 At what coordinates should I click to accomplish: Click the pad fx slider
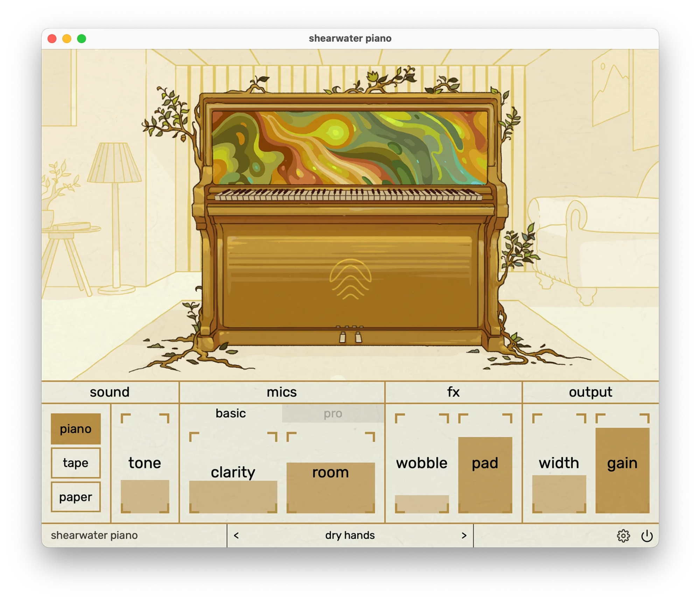(485, 463)
